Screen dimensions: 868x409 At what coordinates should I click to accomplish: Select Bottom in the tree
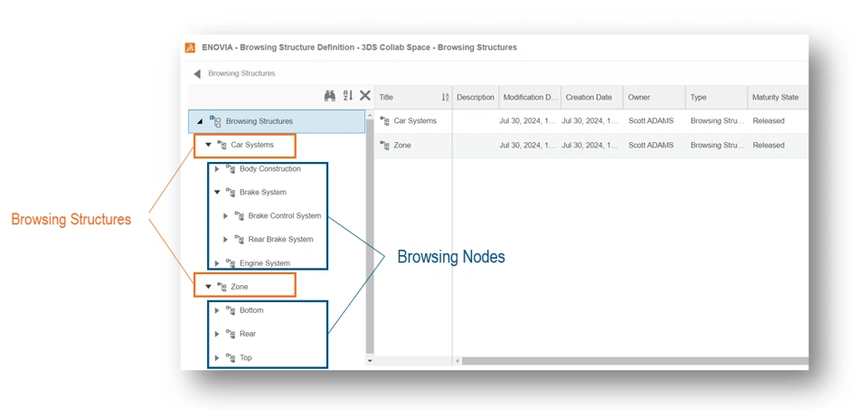251,311
